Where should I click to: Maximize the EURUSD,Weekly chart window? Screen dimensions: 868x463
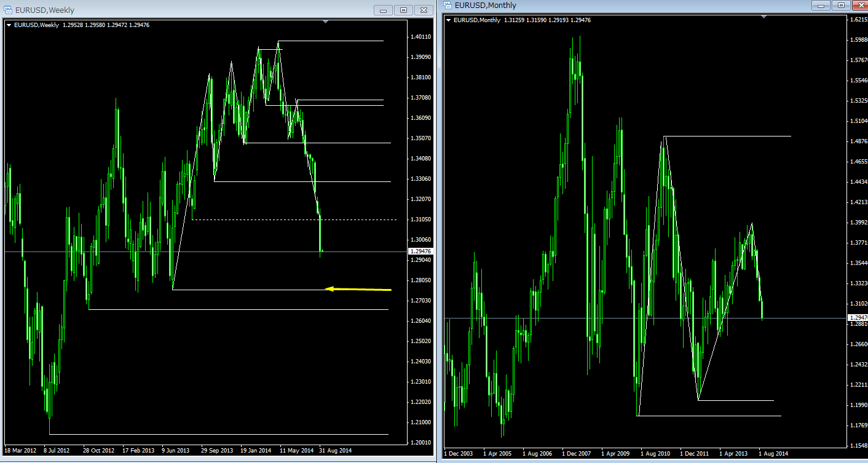(404, 10)
